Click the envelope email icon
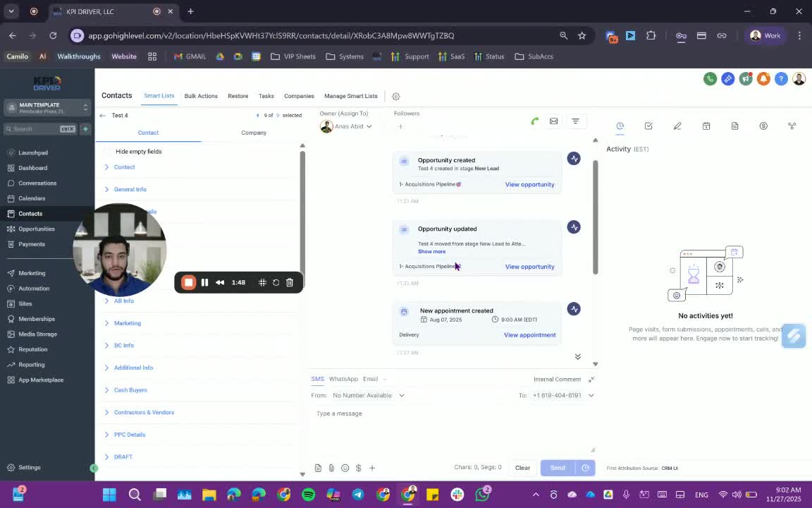 tap(553, 121)
